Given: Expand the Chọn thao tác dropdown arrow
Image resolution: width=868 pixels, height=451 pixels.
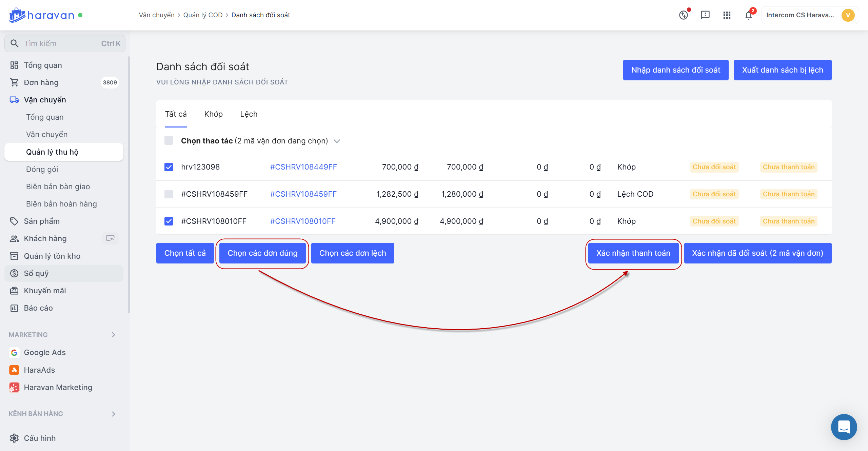Looking at the screenshot, I should point(337,141).
